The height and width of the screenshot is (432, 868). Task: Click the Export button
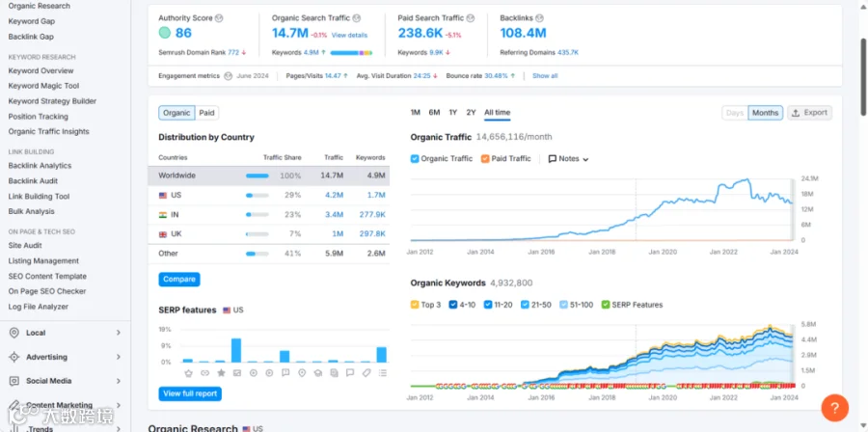coord(809,113)
